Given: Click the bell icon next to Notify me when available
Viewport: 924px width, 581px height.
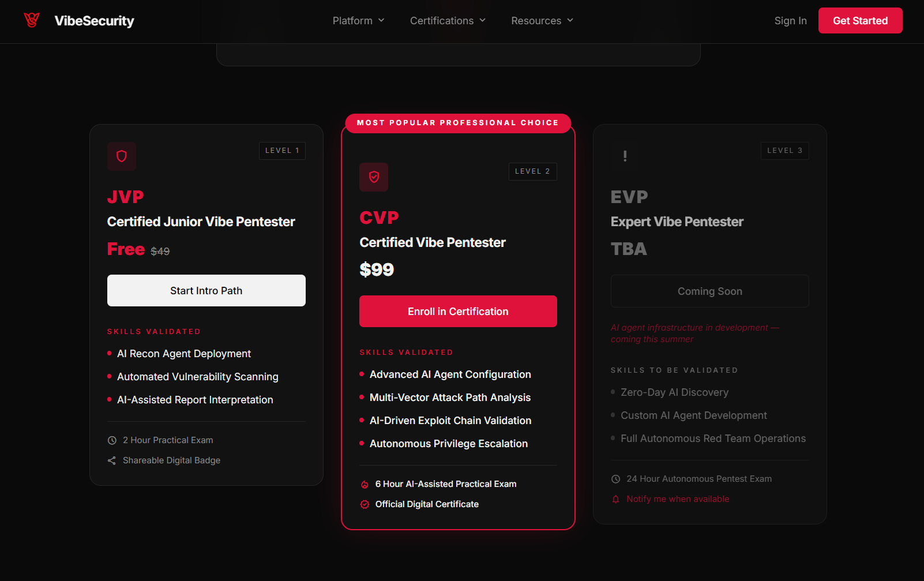Looking at the screenshot, I should (615, 499).
